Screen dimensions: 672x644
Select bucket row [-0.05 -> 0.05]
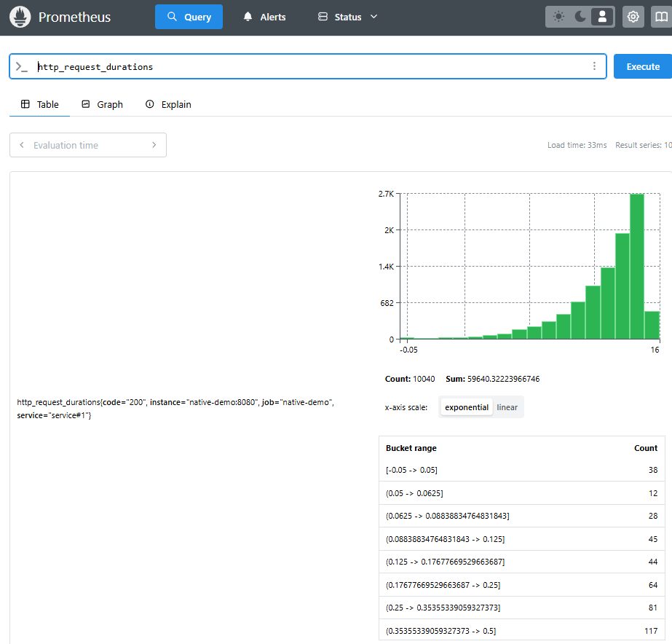(x=521, y=470)
